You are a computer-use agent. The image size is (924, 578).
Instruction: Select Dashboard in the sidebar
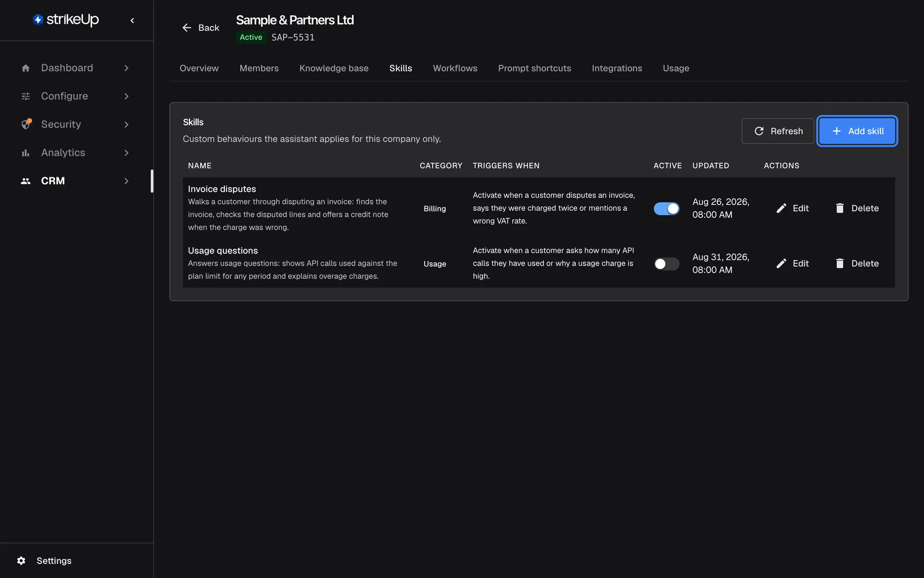(x=67, y=68)
